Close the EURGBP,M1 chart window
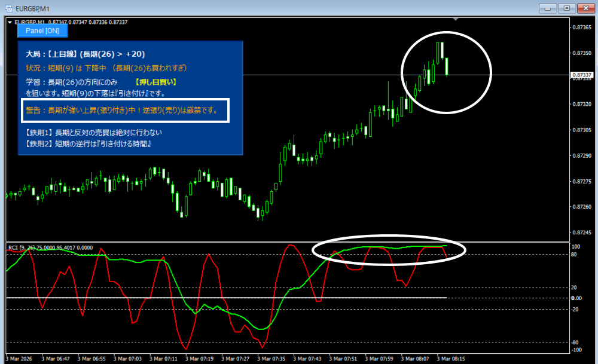The width and height of the screenshot is (598, 364). pos(584,8)
